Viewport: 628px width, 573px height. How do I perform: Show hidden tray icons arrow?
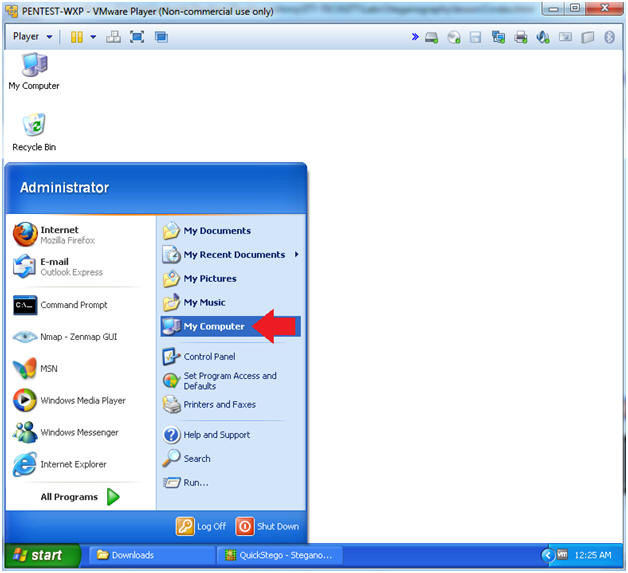(547, 555)
